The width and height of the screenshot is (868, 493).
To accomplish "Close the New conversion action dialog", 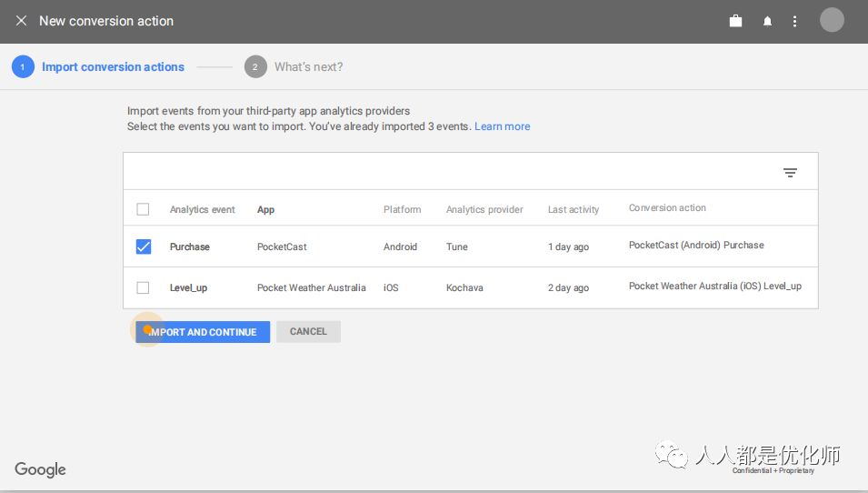I will (21, 21).
